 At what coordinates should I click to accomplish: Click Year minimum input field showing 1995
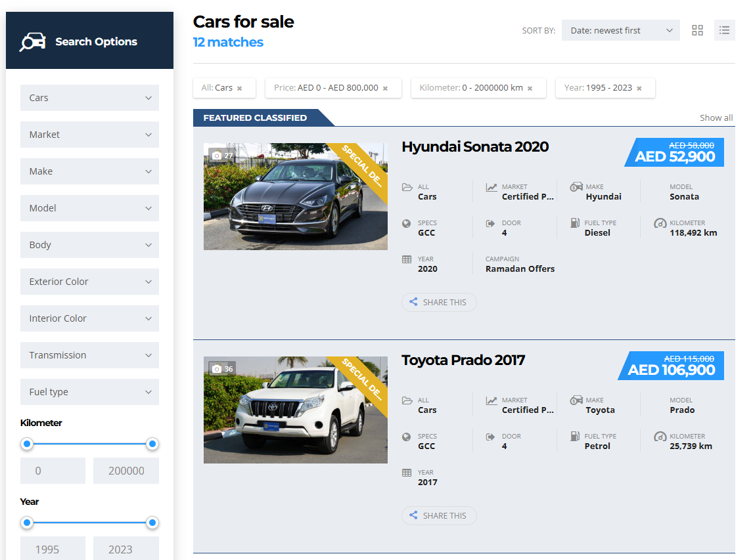coord(53,548)
